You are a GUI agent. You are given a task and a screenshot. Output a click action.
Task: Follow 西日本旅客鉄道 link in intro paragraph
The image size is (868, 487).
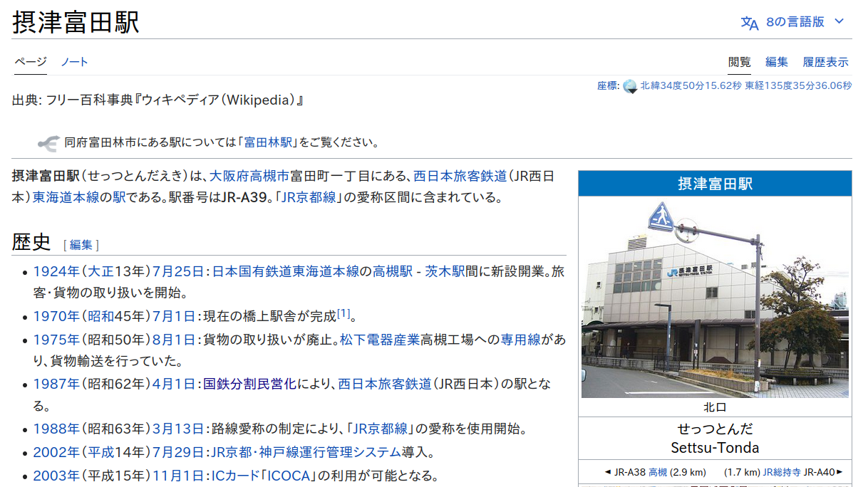[x=460, y=176]
